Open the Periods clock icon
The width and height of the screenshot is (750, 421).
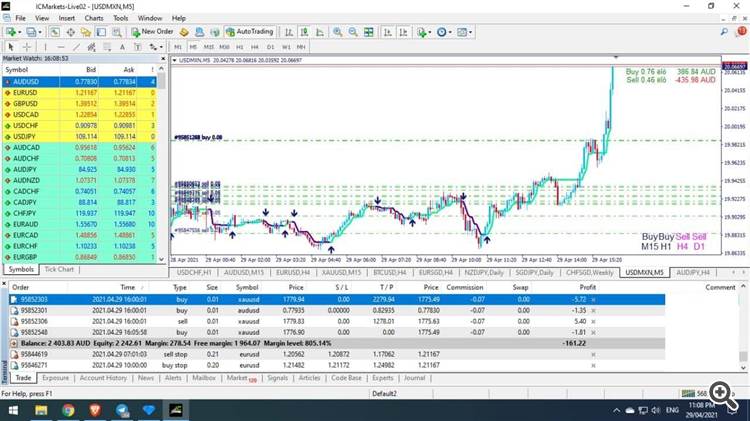point(441,32)
